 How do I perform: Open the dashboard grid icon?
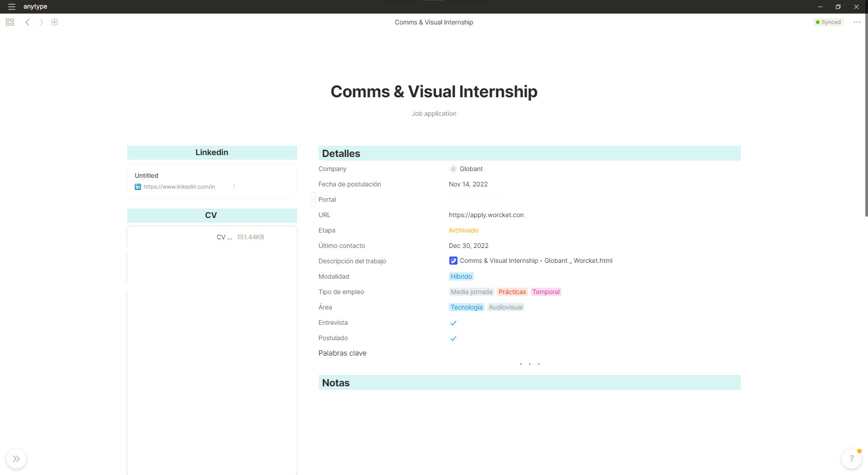(x=10, y=22)
